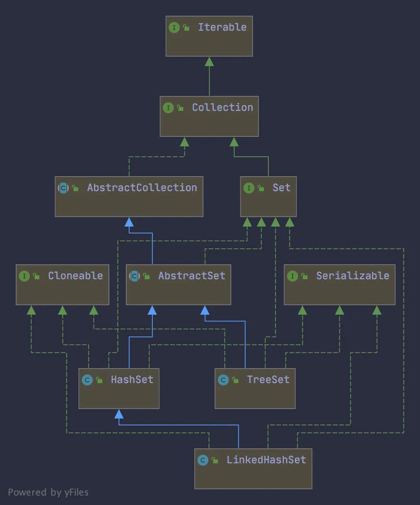
Task: Click the interface badge on Cloneable
Action: pyautogui.click(x=24, y=276)
